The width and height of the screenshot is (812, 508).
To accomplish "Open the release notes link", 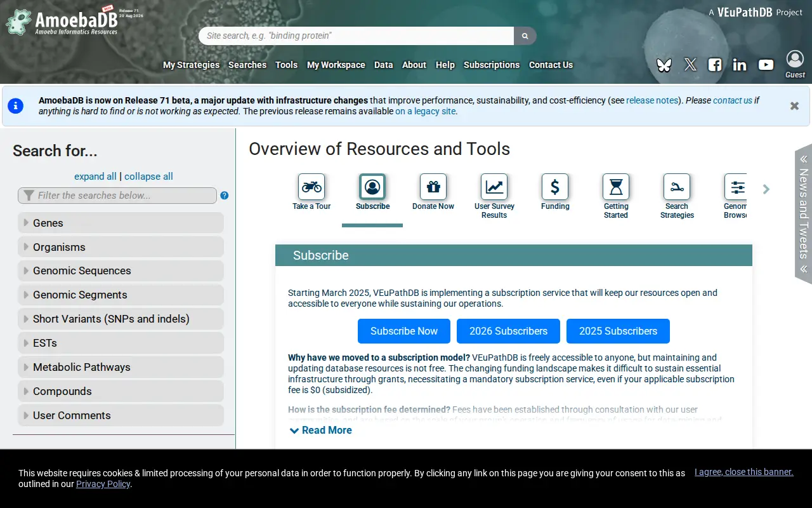I will 652,100.
